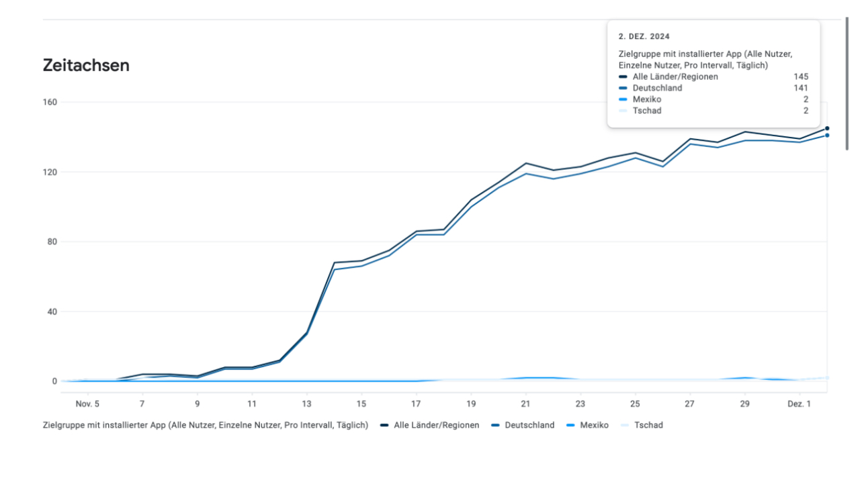
Task: Click the Mexiko color marker in the tooltip
Action: point(623,99)
